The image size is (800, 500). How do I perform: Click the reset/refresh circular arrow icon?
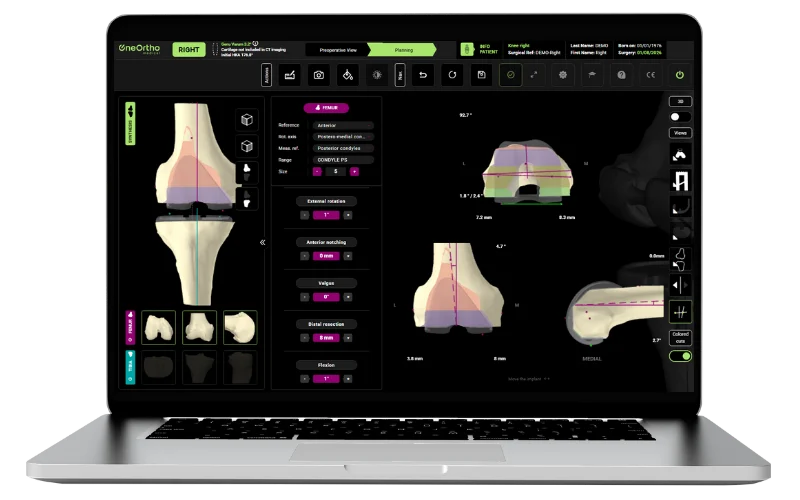click(452, 75)
